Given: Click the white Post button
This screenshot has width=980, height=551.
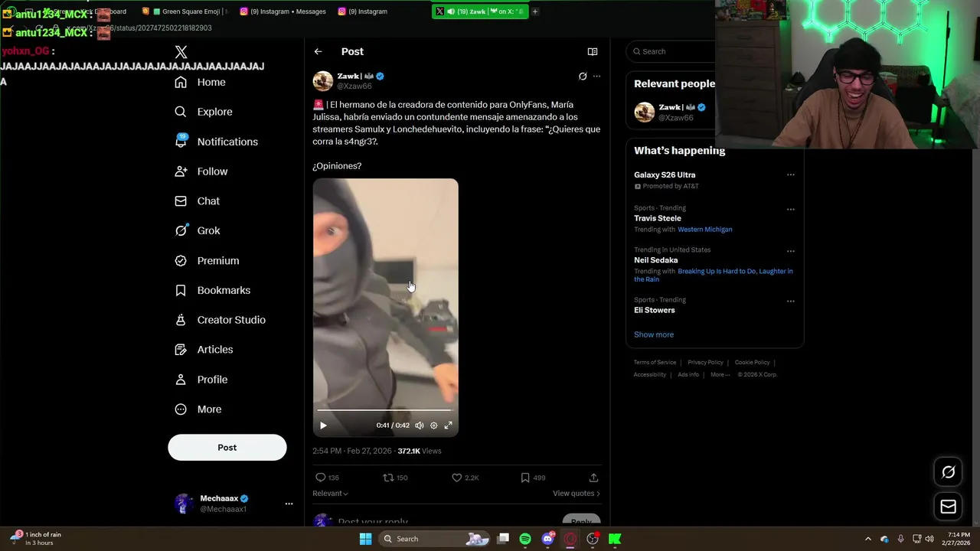Looking at the screenshot, I should pos(227,448).
